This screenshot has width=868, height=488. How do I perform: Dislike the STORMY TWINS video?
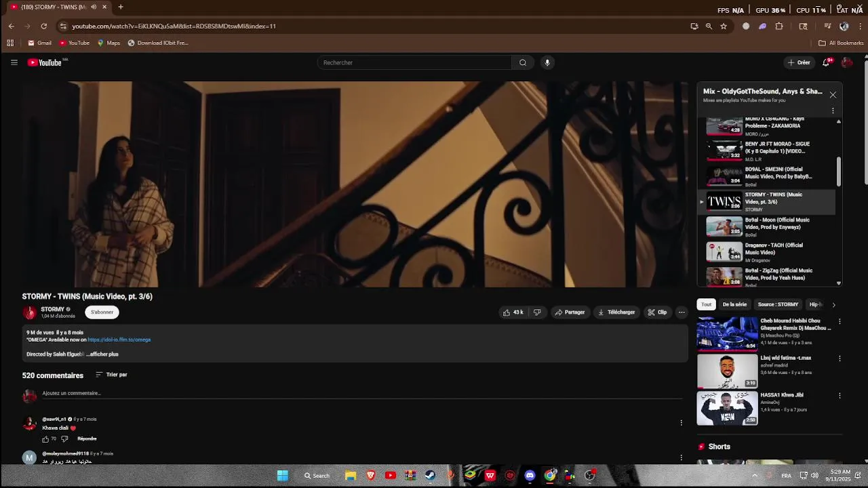pyautogui.click(x=537, y=312)
